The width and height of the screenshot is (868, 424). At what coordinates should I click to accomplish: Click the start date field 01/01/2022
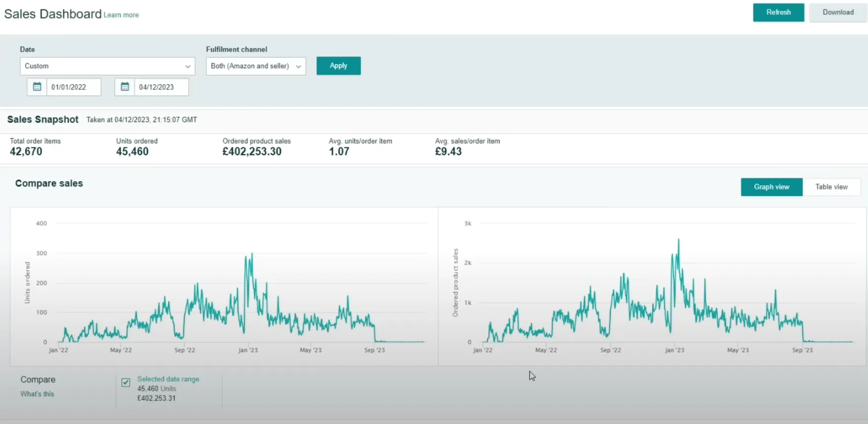tap(74, 87)
